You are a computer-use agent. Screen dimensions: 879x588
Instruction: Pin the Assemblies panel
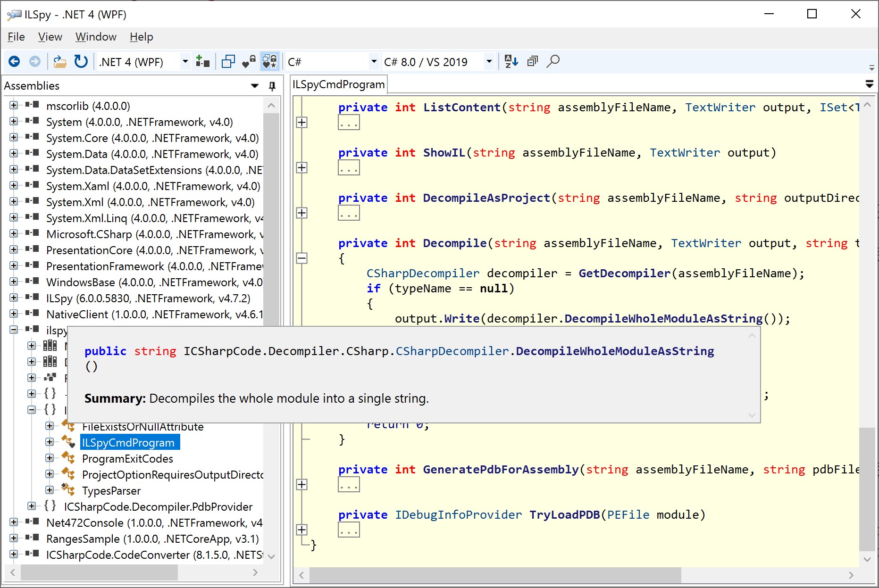272,86
